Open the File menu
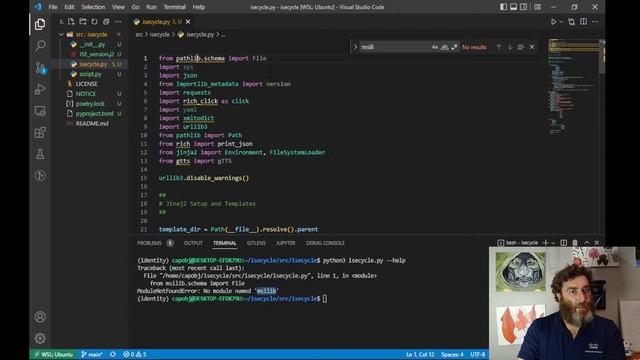This screenshot has height=360, width=640. [53, 7]
